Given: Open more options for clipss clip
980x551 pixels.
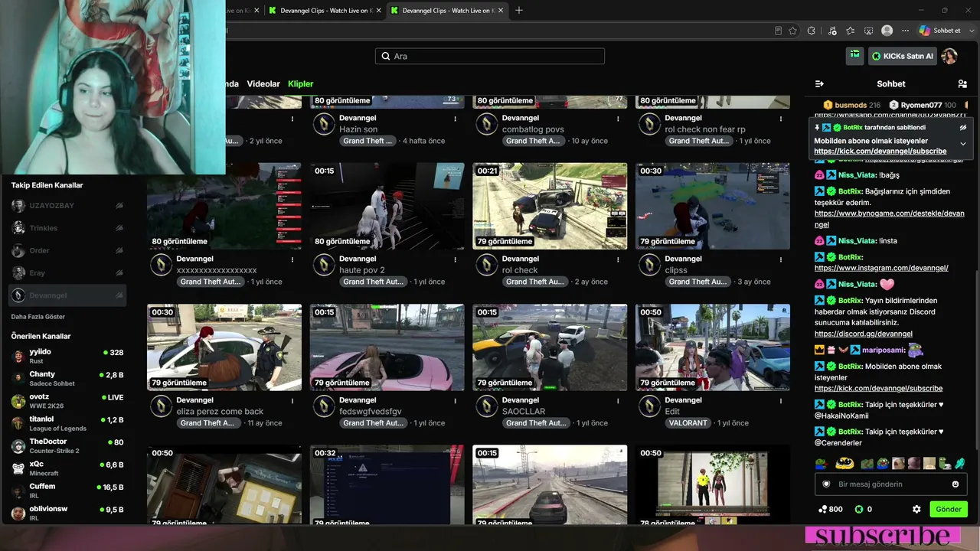Looking at the screenshot, I should (781, 259).
